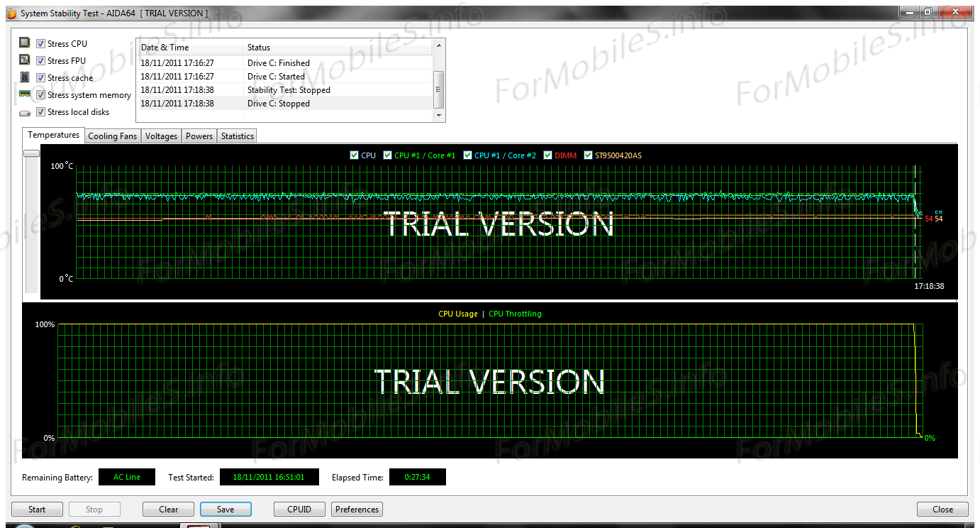Click the graph scale slider handle

tap(31, 153)
